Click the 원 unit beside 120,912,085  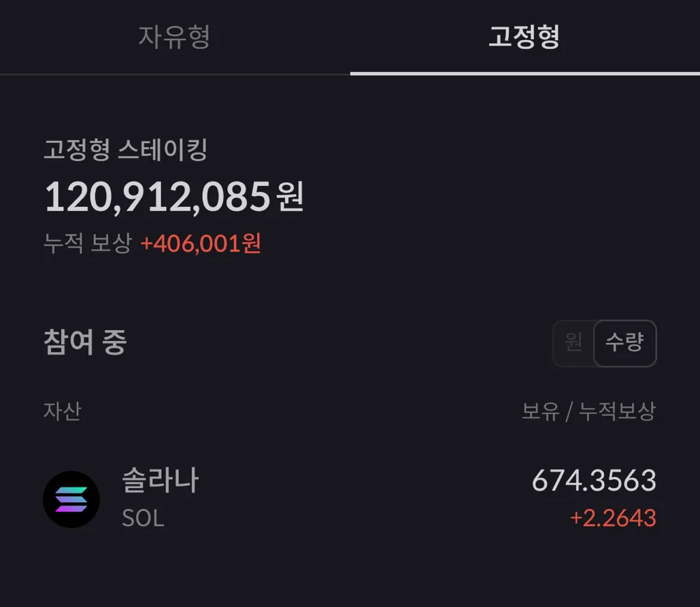tap(290, 197)
